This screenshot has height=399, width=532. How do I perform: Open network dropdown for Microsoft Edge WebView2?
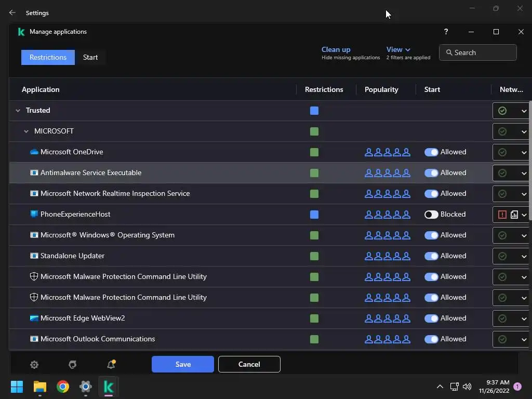pyautogui.click(x=524, y=318)
